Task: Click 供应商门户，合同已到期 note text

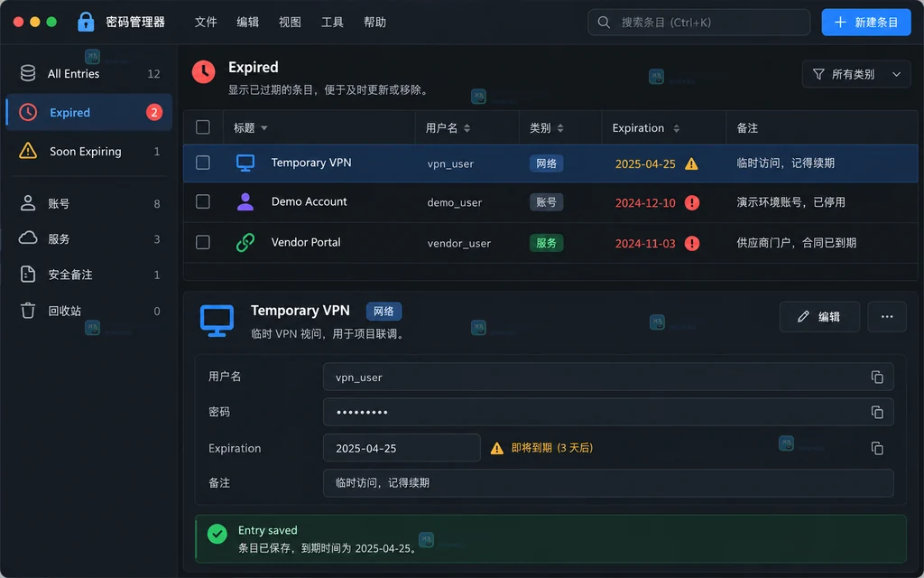Action: pos(796,243)
